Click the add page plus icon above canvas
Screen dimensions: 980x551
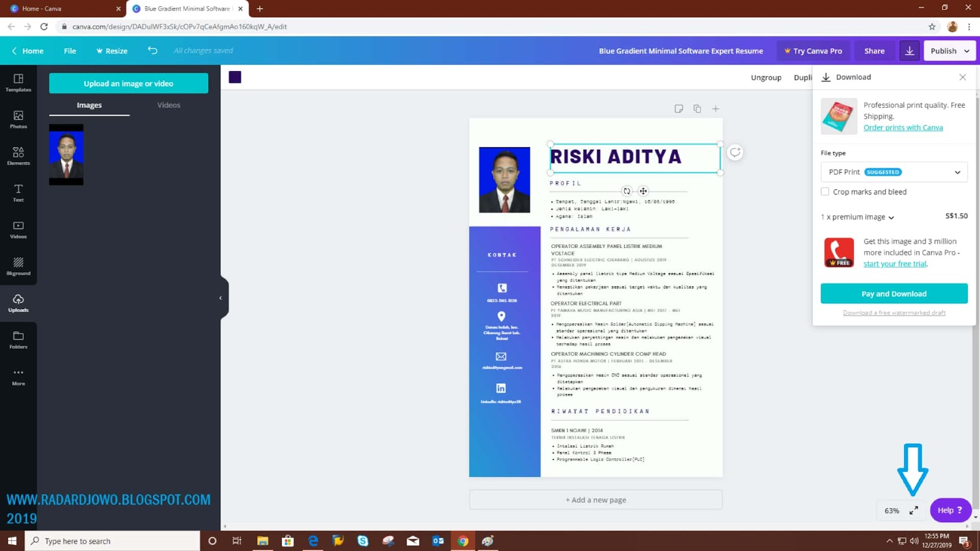[715, 109]
